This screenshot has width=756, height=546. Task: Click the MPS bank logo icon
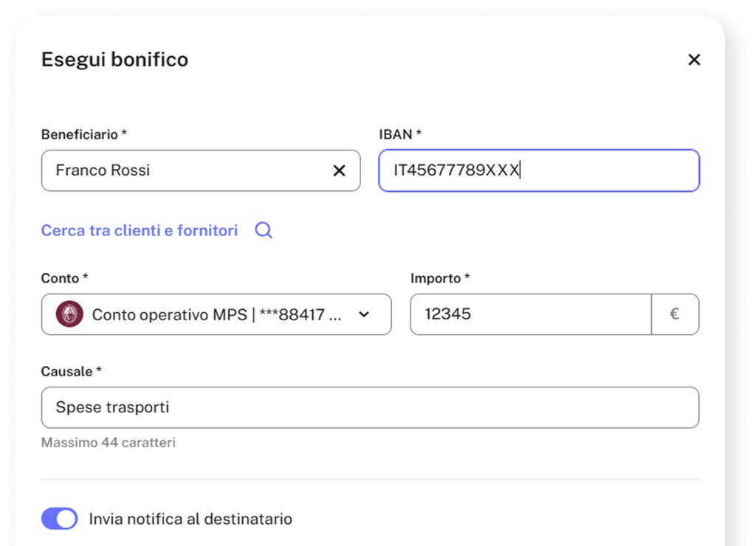(69, 314)
